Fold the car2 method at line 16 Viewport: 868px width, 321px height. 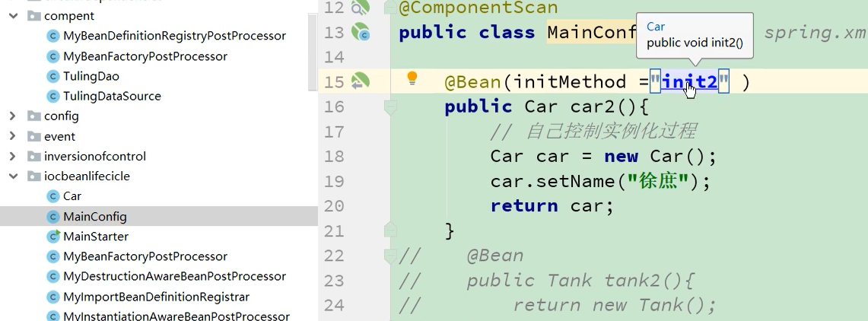tap(390, 106)
